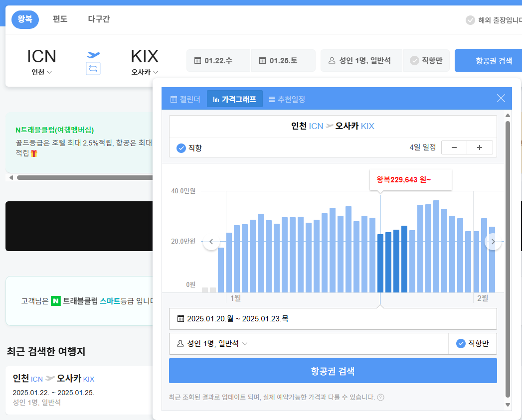Click the gift icon after 적립
The width and height of the screenshot is (522, 420).
point(34,153)
